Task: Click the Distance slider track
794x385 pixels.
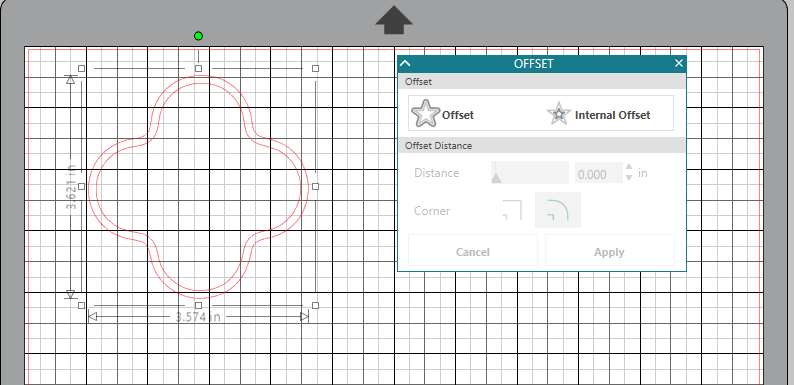Action: [x=530, y=173]
